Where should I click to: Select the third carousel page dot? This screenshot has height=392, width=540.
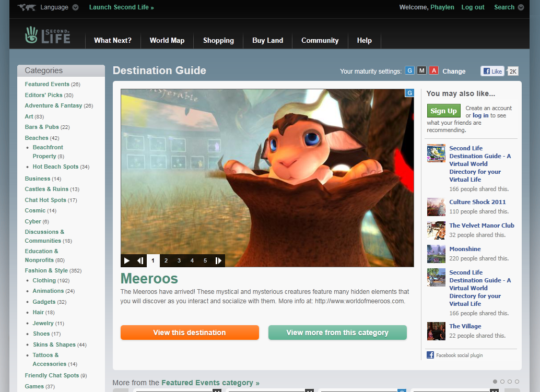point(510,382)
